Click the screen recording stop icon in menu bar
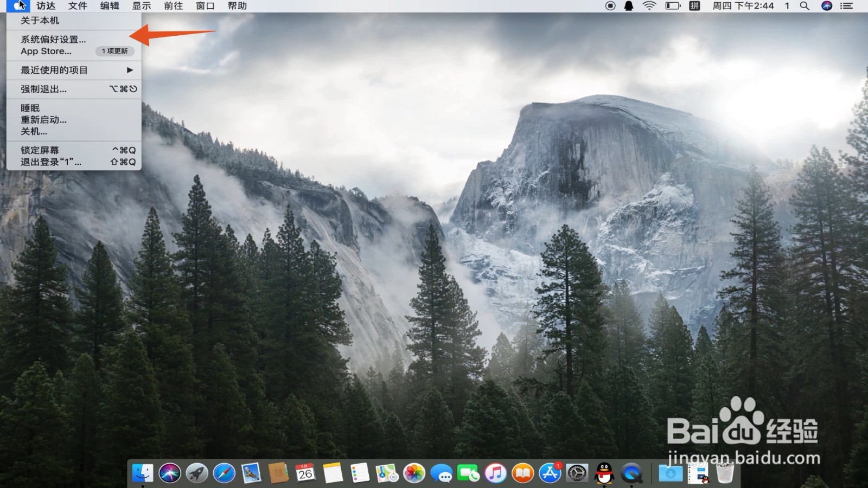 (x=610, y=6)
